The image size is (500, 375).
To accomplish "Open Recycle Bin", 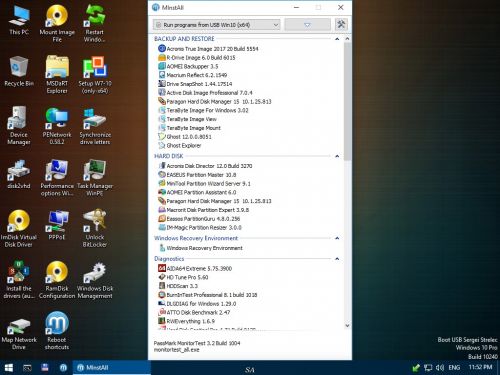I will click(x=19, y=72).
